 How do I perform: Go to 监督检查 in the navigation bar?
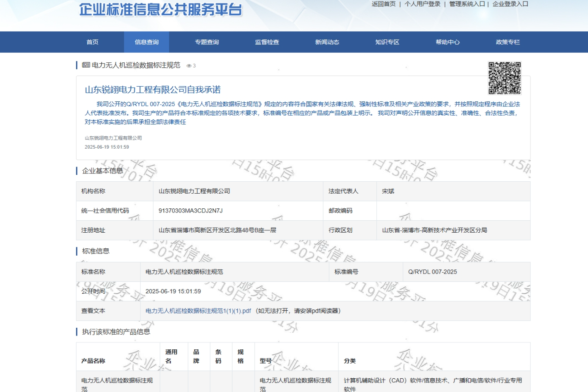267,42
